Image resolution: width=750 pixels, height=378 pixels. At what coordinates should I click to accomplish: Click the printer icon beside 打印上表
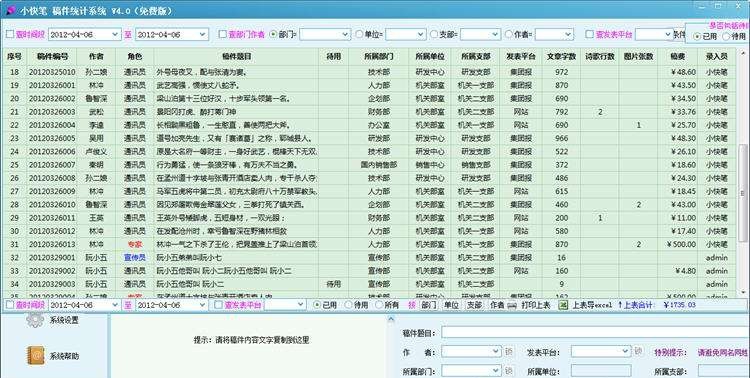[512, 305]
